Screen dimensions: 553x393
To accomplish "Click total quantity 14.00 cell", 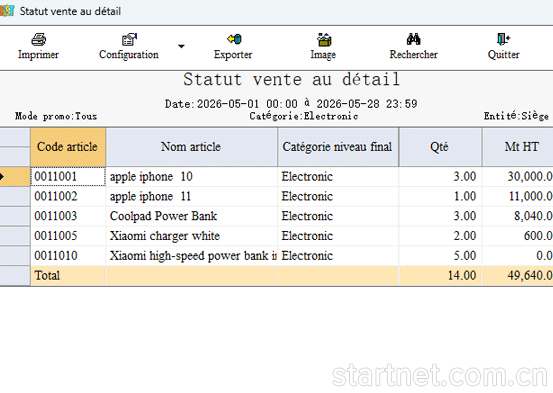I will tap(440, 276).
